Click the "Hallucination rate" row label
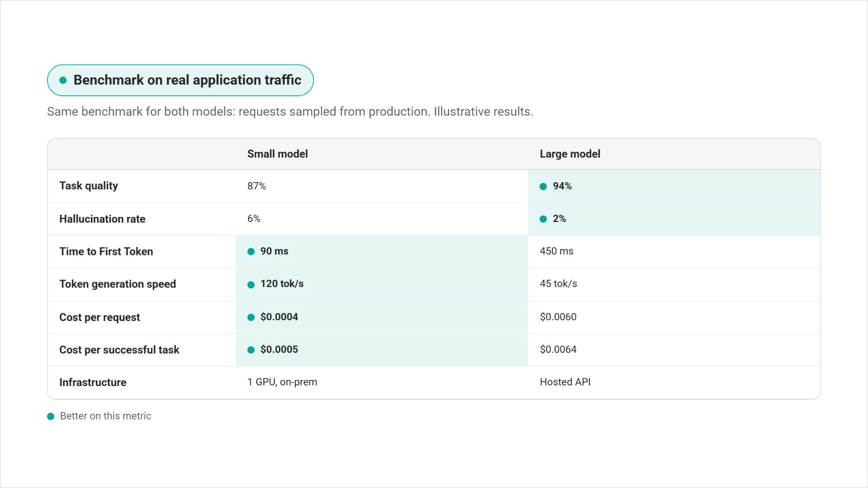 point(102,219)
